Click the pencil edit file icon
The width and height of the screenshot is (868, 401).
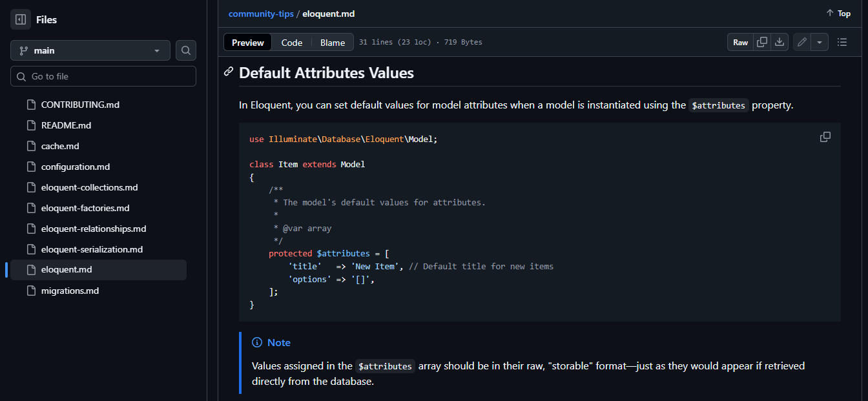click(801, 42)
